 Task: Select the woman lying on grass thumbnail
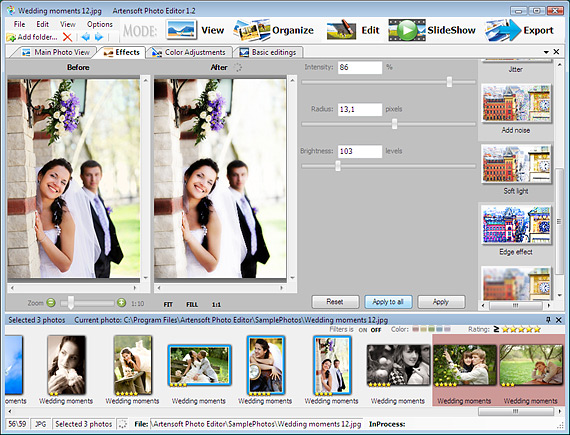tap(531, 365)
